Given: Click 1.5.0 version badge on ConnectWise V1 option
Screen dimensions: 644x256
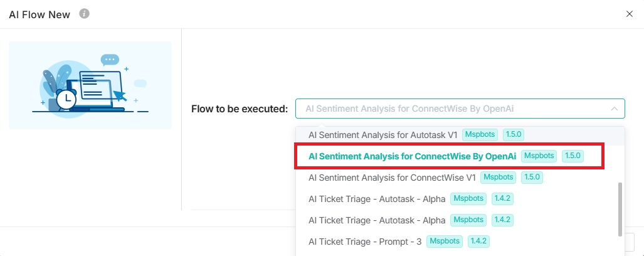Looking at the screenshot, I should (532, 178).
